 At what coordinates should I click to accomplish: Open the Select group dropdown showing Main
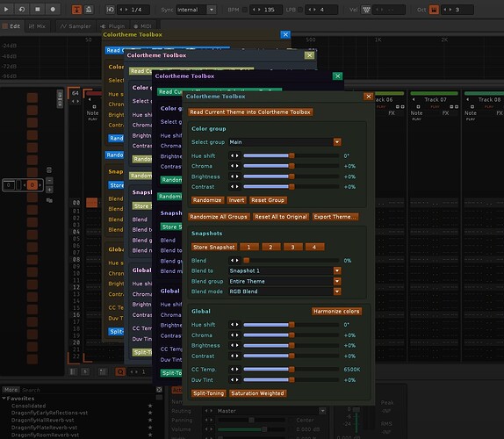pos(284,142)
